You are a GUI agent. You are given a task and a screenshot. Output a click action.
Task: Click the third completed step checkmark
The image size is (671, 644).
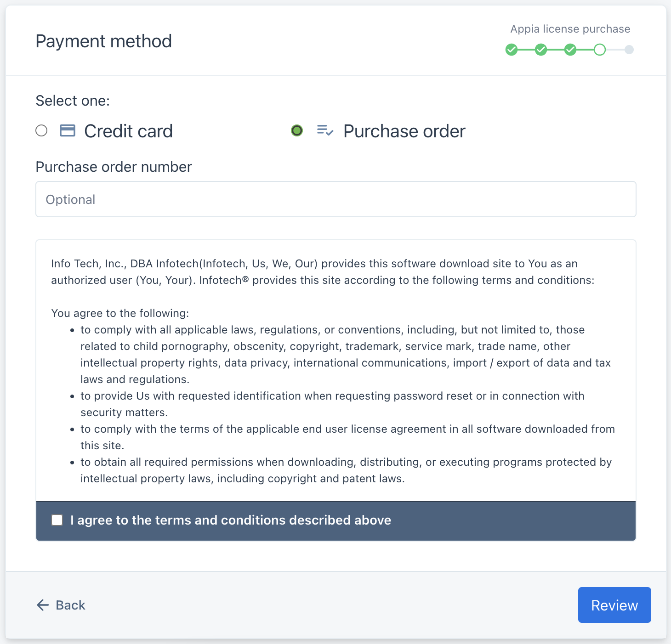pos(570,50)
